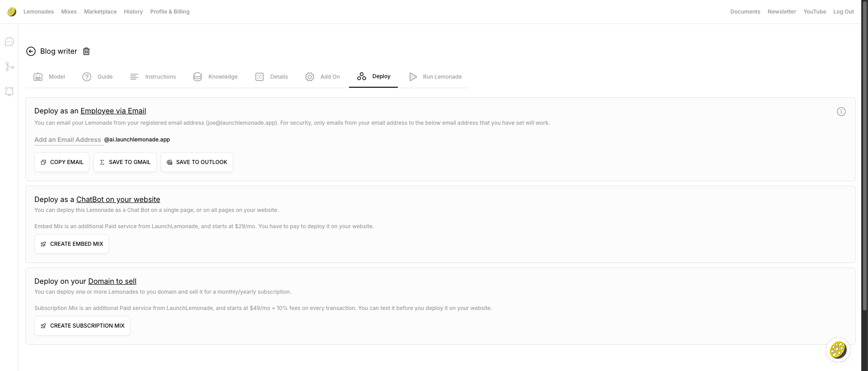Open the Employee via Email link
Viewport: 868px width, 371px height.
[113, 111]
